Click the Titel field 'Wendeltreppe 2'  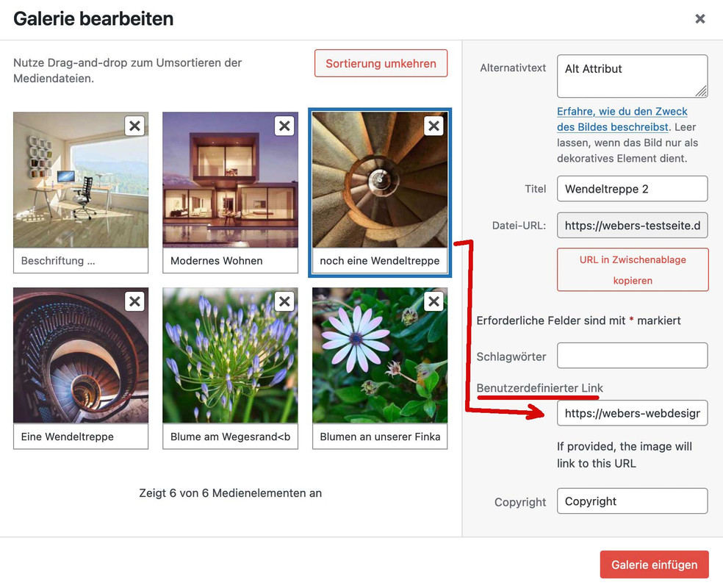(x=632, y=189)
